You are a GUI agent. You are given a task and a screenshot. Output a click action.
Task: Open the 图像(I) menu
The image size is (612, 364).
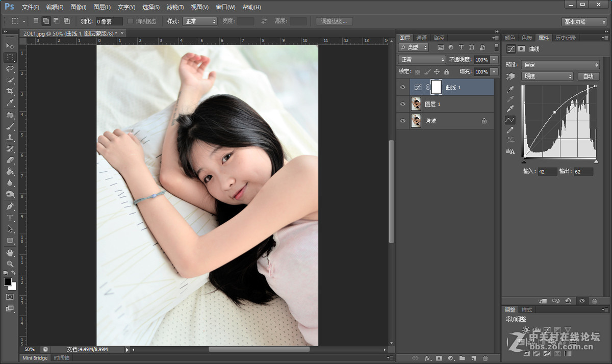pyautogui.click(x=79, y=7)
